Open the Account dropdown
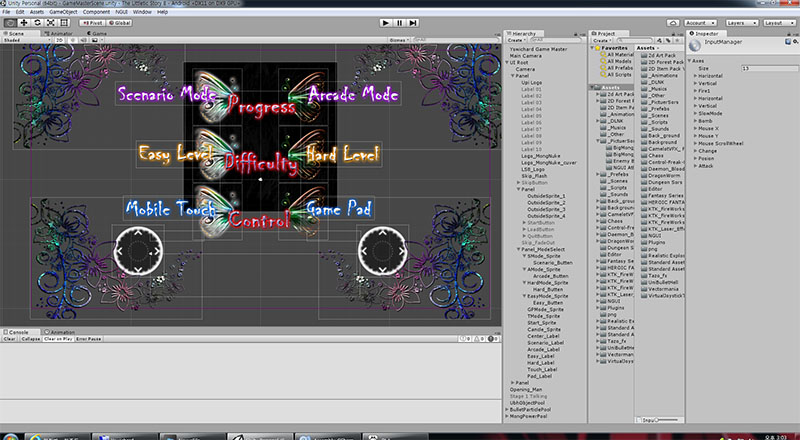This screenshot has width=800, height=440. click(x=700, y=23)
